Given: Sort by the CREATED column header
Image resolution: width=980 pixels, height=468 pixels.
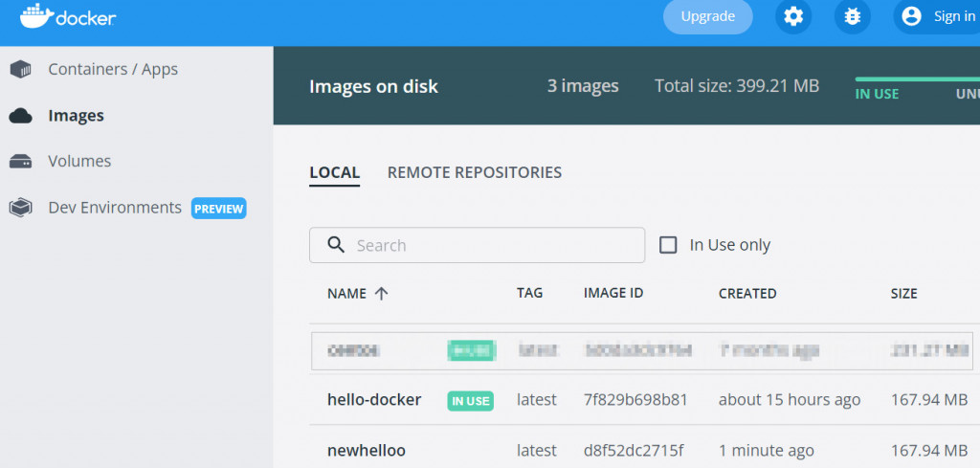Looking at the screenshot, I should 747,294.
